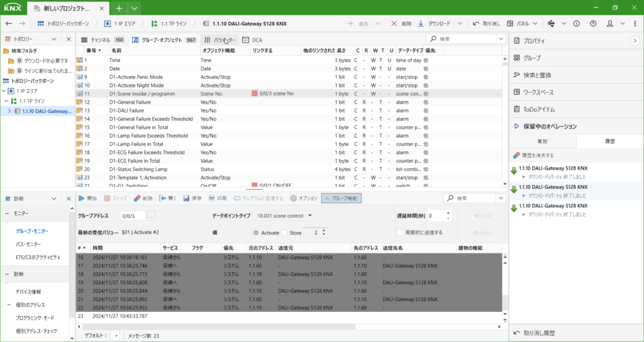Screen dimensions: 644x342
Task: Open データポイントタイプ dropdown
Action: 284,216
